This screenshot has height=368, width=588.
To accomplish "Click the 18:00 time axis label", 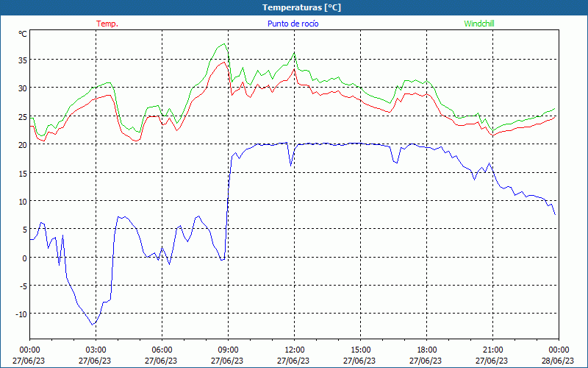I will coord(426,350).
